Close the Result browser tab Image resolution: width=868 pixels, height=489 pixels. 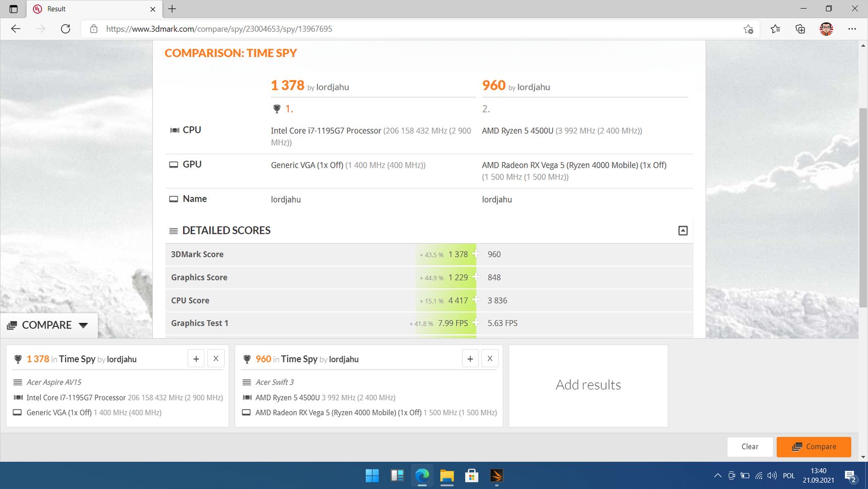pyautogui.click(x=153, y=9)
